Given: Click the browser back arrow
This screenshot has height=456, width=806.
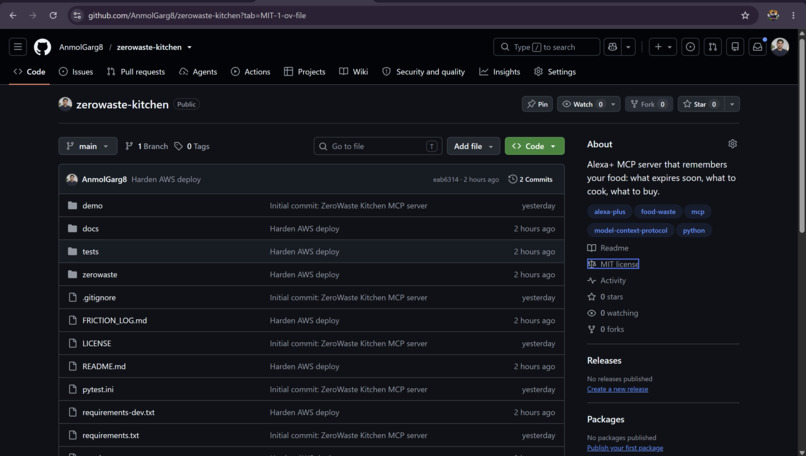Looking at the screenshot, I should pyautogui.click(x=13, y=15).
